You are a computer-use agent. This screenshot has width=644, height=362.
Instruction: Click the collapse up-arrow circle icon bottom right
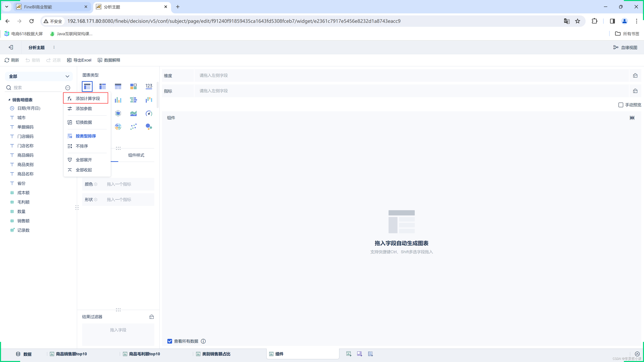coord(637,354)
